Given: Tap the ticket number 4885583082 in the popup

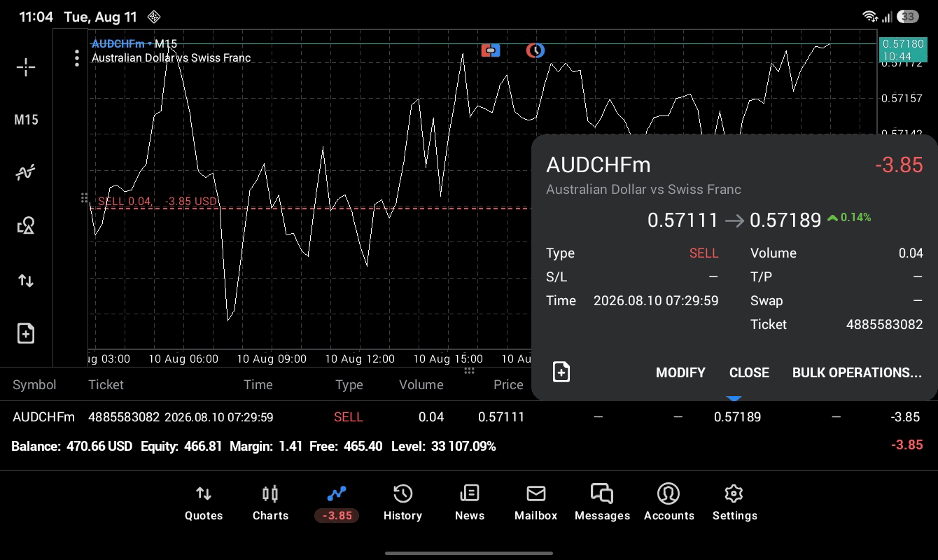Looking at the screenshot, I should tap(885, 324).
